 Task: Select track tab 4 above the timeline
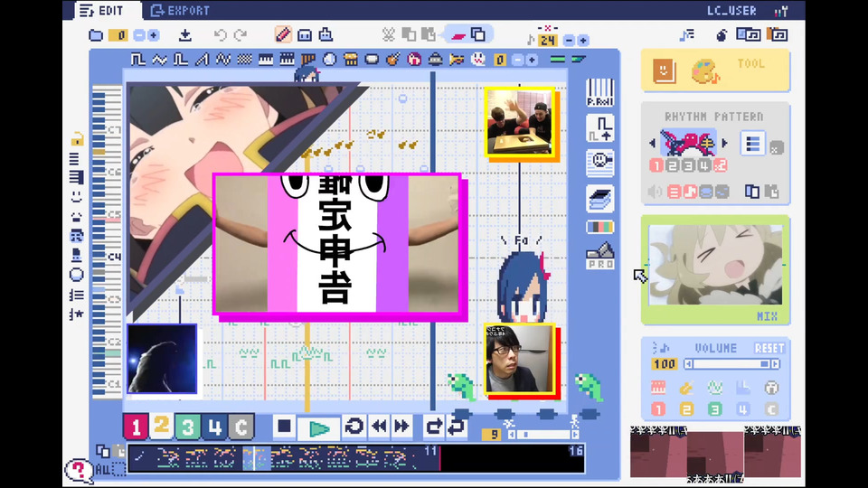click(x=215, y=427)
